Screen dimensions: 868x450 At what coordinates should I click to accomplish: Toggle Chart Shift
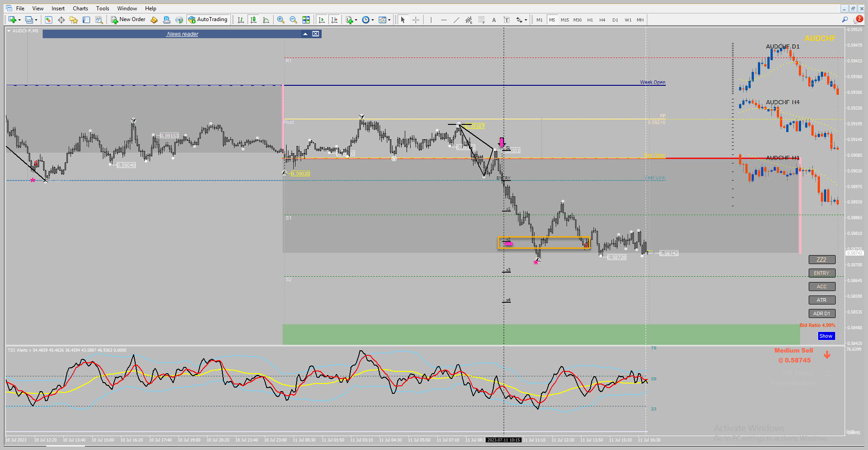[x=334, y=20]
